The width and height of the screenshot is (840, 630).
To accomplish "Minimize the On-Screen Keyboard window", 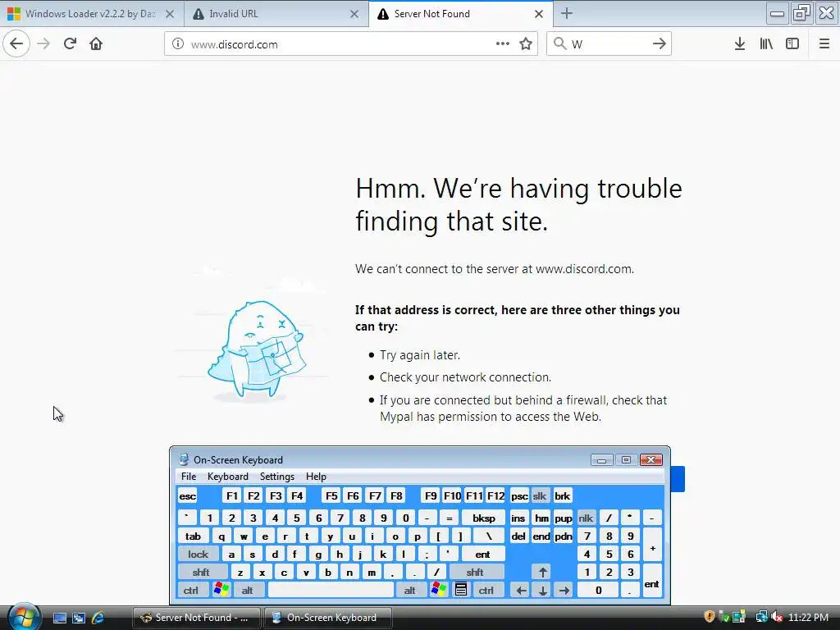I will point(601,460).
